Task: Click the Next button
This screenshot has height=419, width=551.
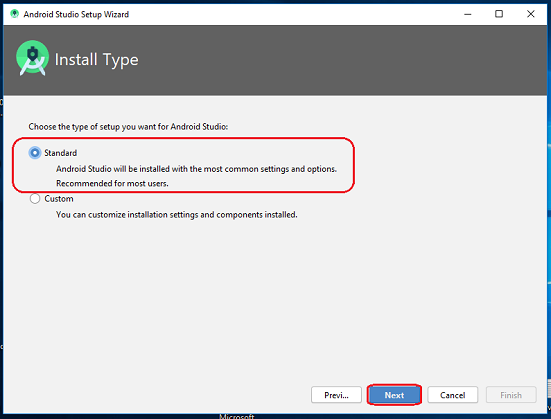Action: pyautogui.click(x=394, y=395)
